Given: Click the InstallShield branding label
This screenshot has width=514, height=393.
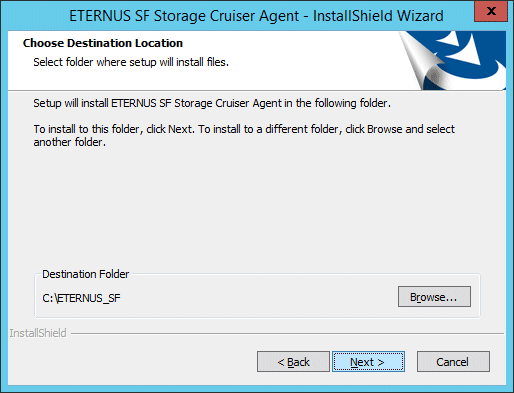Looking at the screenshot, I should click(x=38, y=333).
